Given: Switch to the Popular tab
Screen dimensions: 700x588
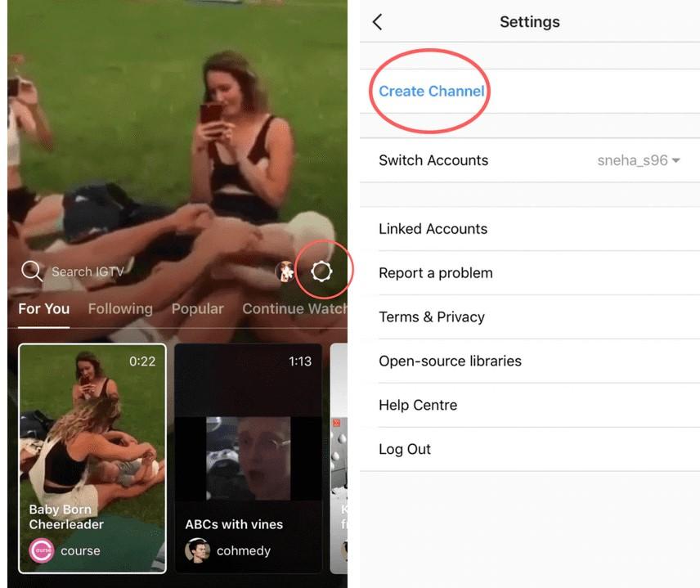Looking at the screenshot, I should 197,309.
